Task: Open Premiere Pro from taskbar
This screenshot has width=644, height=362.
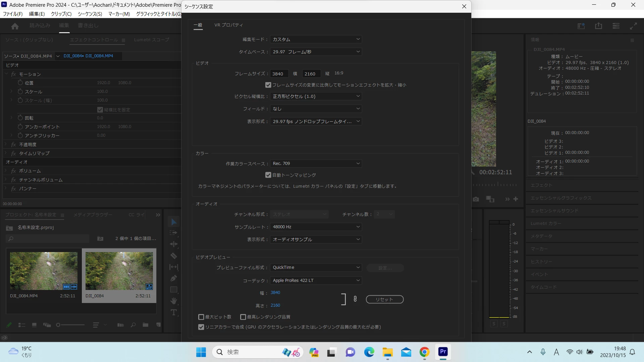Action: click(443, 352)
